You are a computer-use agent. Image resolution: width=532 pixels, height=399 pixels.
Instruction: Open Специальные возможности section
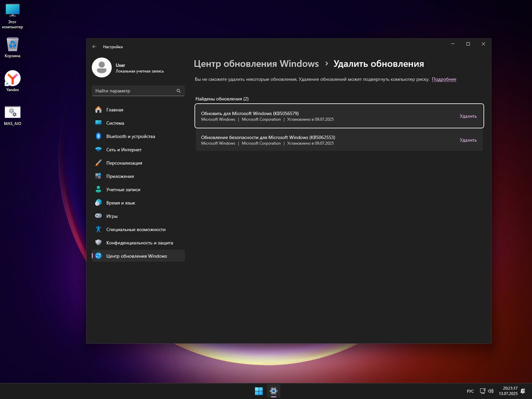click(x=138, y=229)
